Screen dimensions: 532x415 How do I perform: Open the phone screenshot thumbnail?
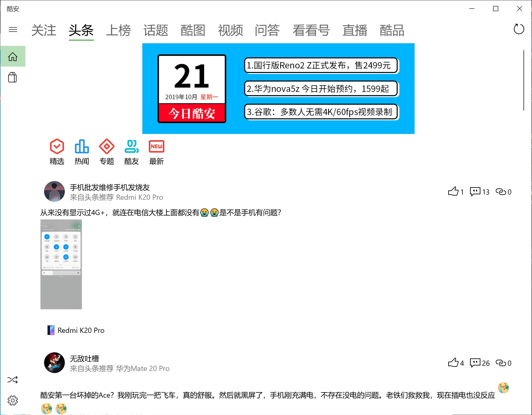pyautogui.click(x=61, y=264)
